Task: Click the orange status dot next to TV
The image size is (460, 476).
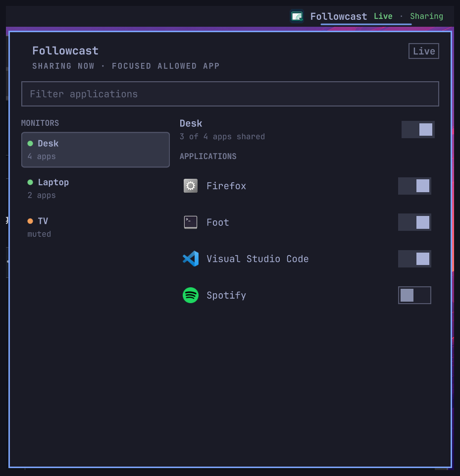Action: point(30,221)
